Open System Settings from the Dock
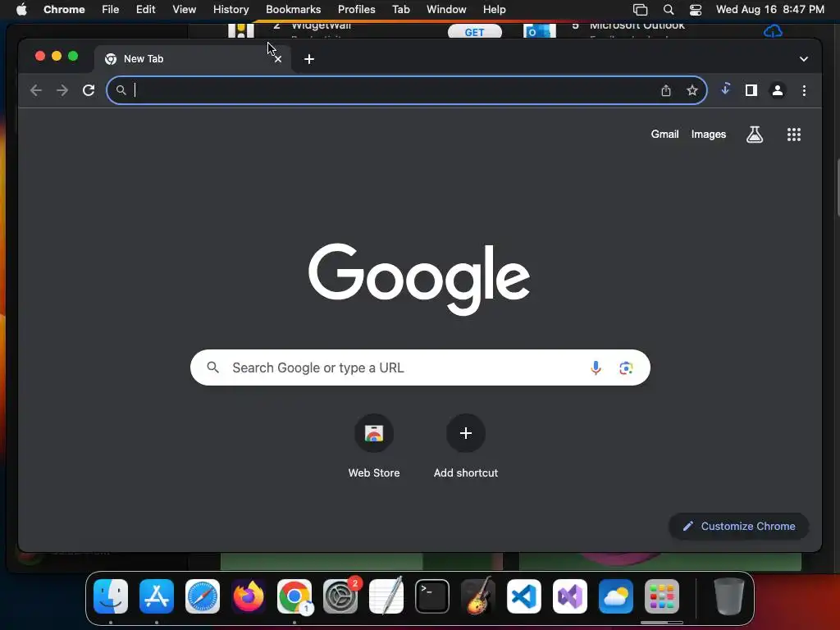The width and height of the screenshot is (840, 630). (x=340, y=596)
